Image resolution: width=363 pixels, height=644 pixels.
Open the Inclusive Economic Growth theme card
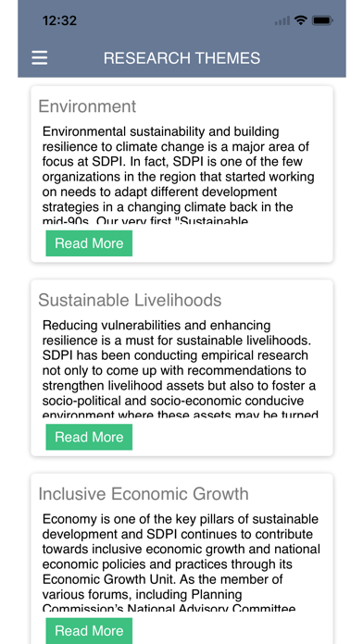(x=181, y=559)
